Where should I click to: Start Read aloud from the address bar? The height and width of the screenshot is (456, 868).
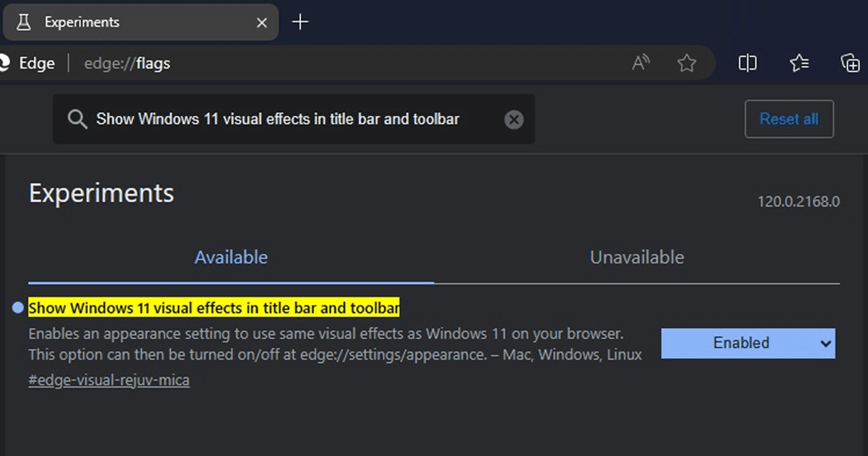(x=641, y=63)
